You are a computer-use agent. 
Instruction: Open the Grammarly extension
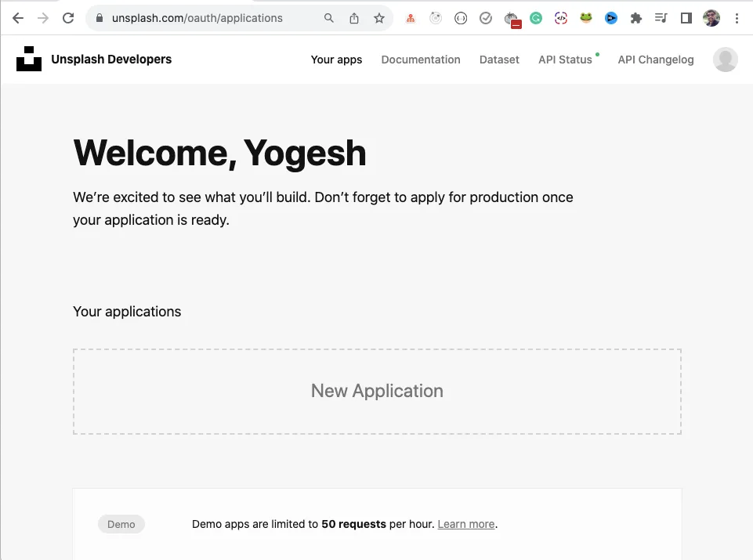536,17
